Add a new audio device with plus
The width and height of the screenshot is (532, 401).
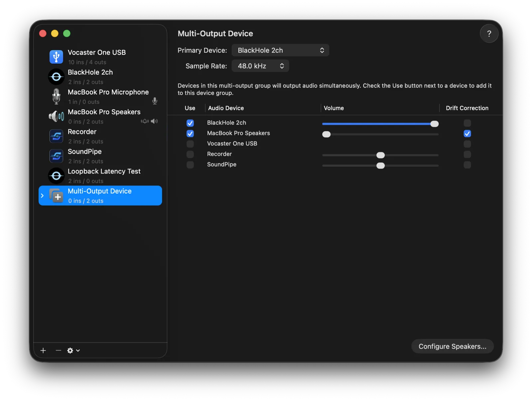coord(43,350)
